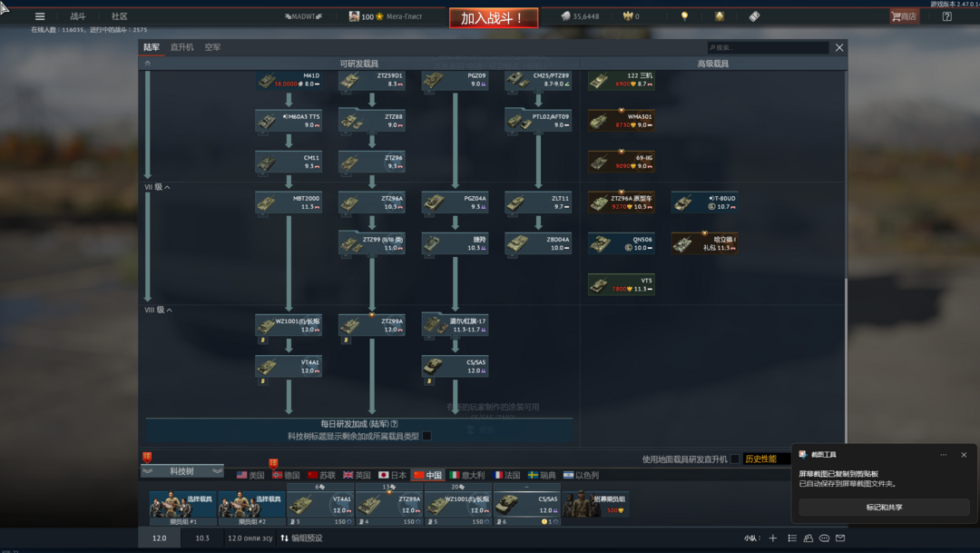Open the squad list icon

point(792,538)
